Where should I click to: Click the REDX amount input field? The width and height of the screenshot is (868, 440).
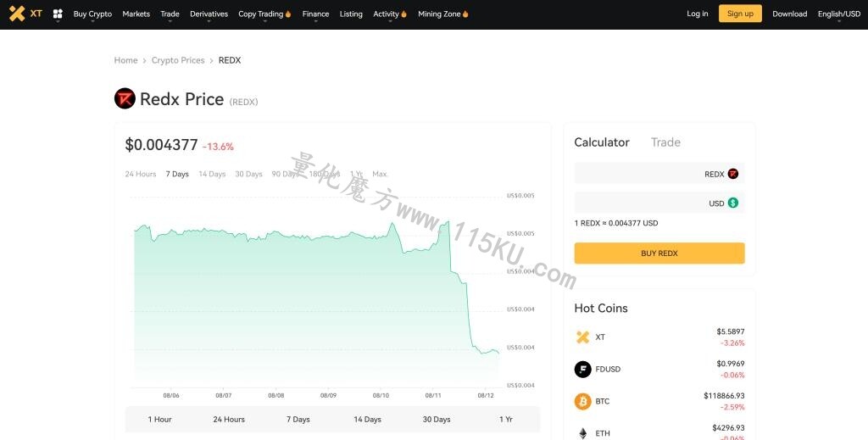point(659,174)
